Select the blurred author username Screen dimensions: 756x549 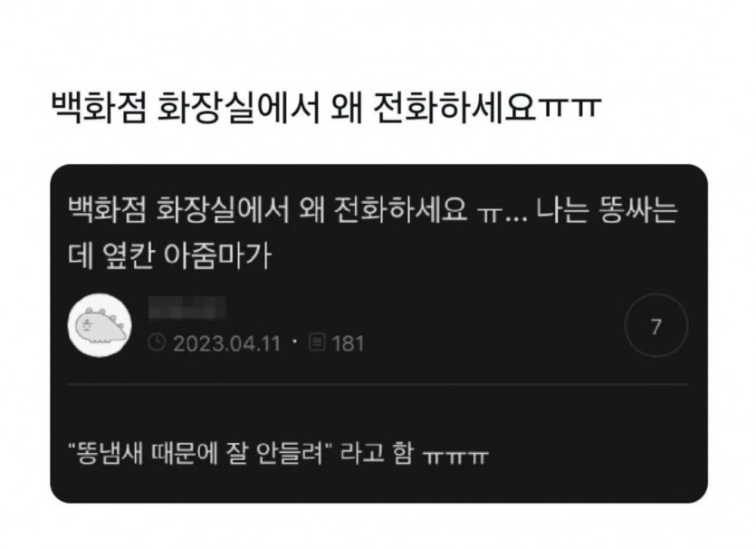187,308
